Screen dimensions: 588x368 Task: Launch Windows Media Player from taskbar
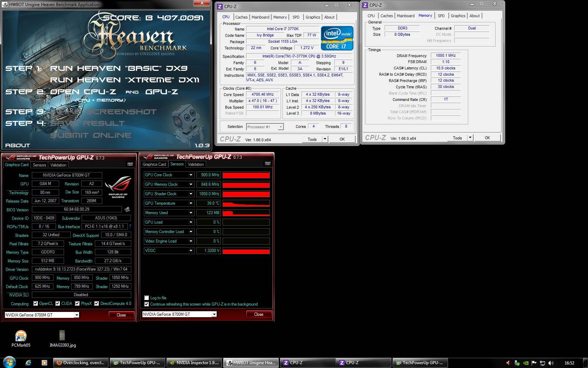(x=44, y=363)
